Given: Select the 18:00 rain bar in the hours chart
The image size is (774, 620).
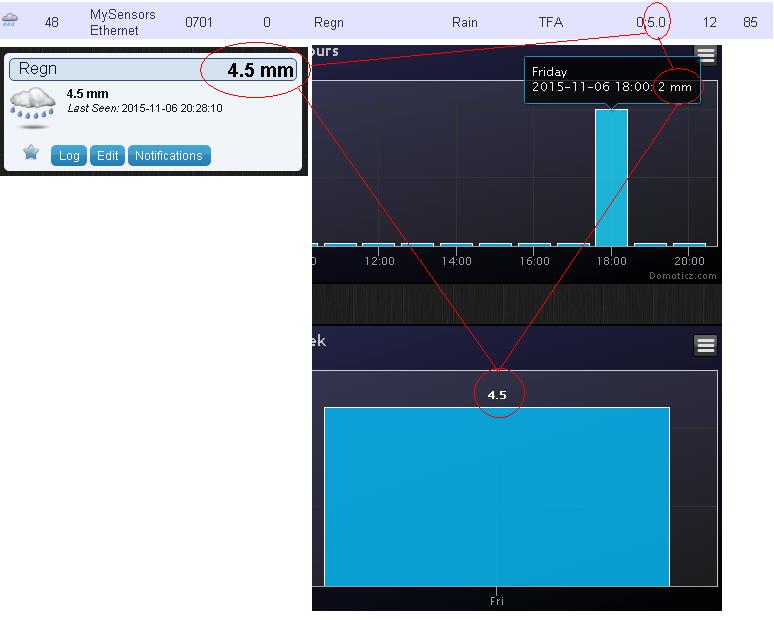Looking at the screenshot, I should click(611, 177).
